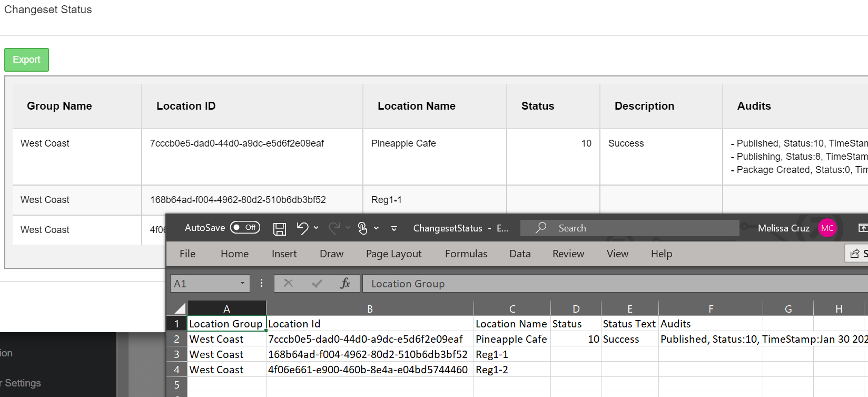Switch to the View tab
The image size is (868, 397).
[617, 254]
